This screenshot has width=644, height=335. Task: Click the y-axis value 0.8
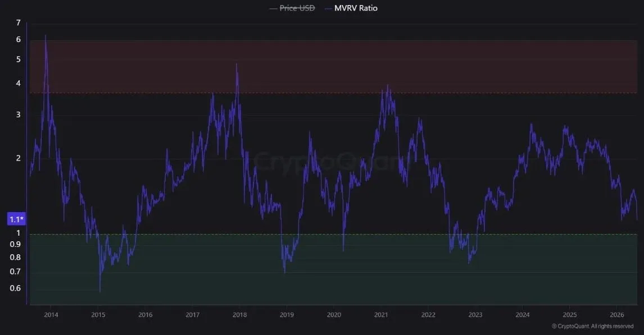[x=15, y=258]
